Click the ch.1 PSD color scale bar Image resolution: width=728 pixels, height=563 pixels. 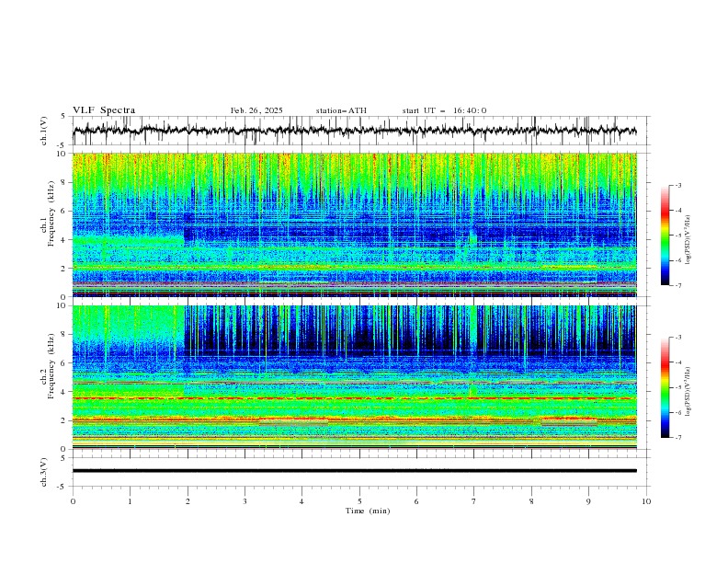tap(665, 236)
